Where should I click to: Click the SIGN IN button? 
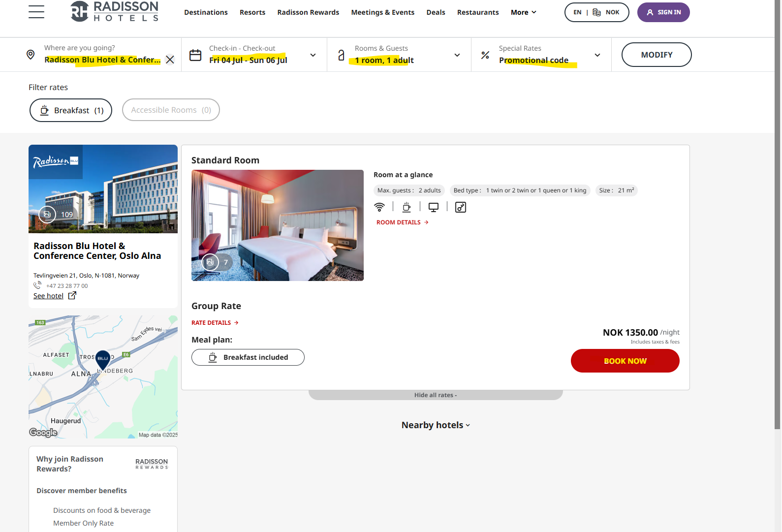[663, 12]
